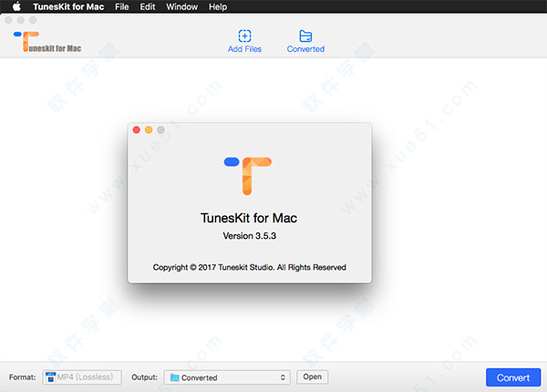Open the Edit menu
Screen dimensions: 547x392
click(x=148, y=6)
